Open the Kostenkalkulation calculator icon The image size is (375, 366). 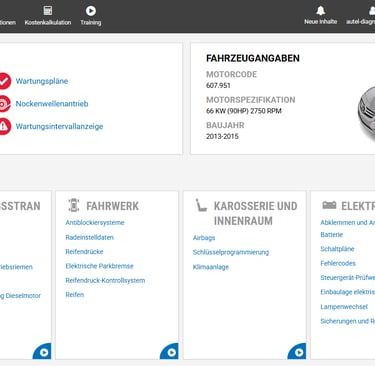point(48,11)
